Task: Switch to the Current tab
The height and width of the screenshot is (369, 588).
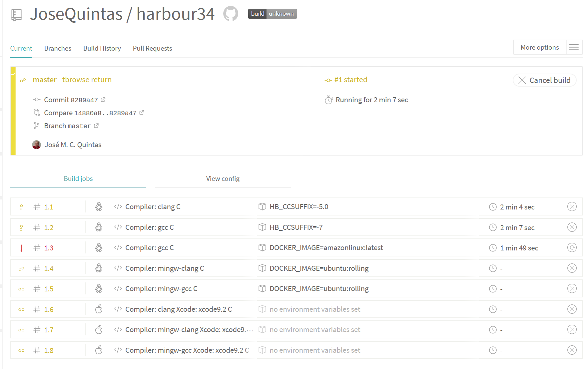Action: 21,48
